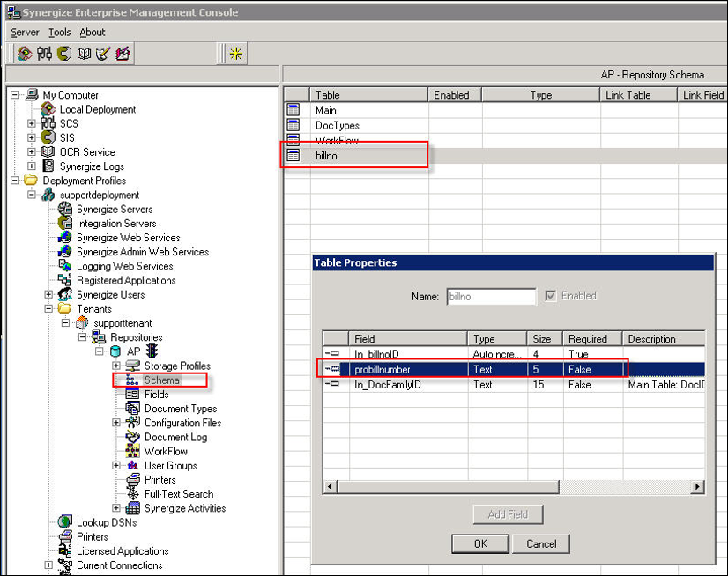Click the OCR Service book toolbar icon
This screenshot has width=728, height=576.
(x=84, y=54)
